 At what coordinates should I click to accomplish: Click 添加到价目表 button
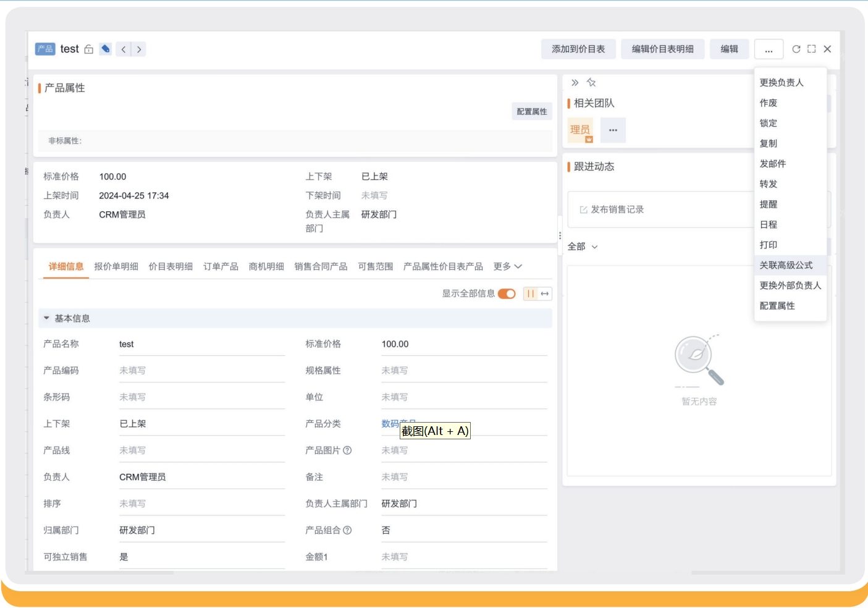[578, 49]
